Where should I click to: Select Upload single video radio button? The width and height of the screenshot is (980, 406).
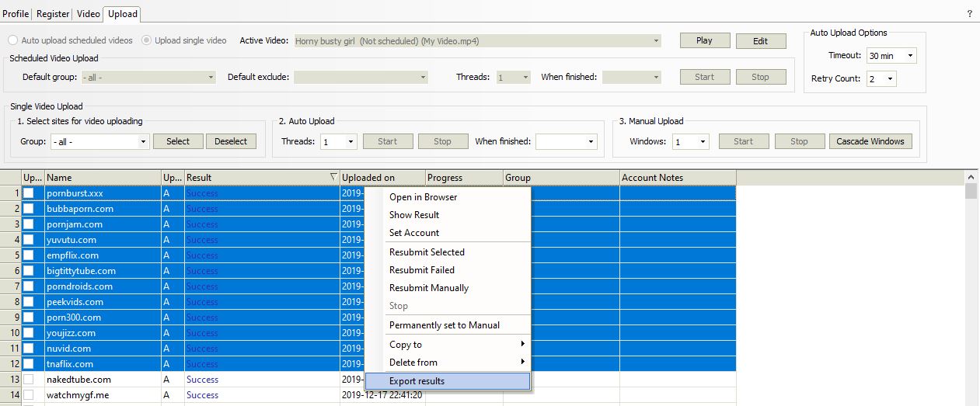click(x=184, y=40)
